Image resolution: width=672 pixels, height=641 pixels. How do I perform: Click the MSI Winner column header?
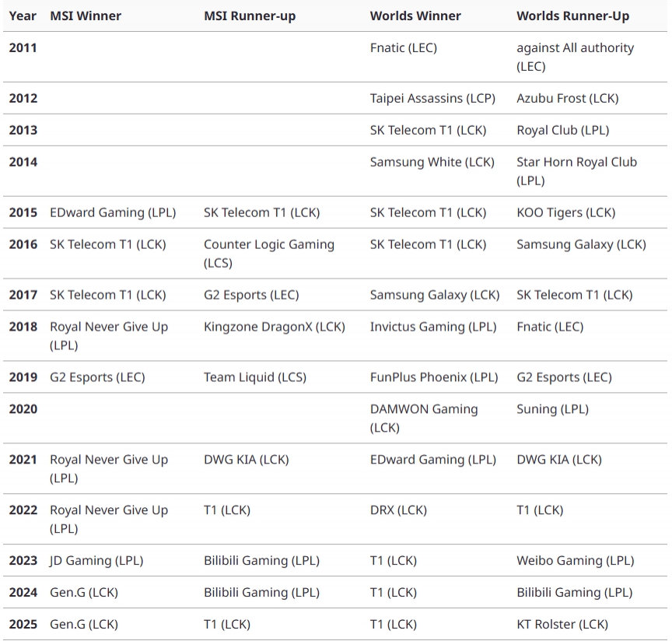[86, 16]
